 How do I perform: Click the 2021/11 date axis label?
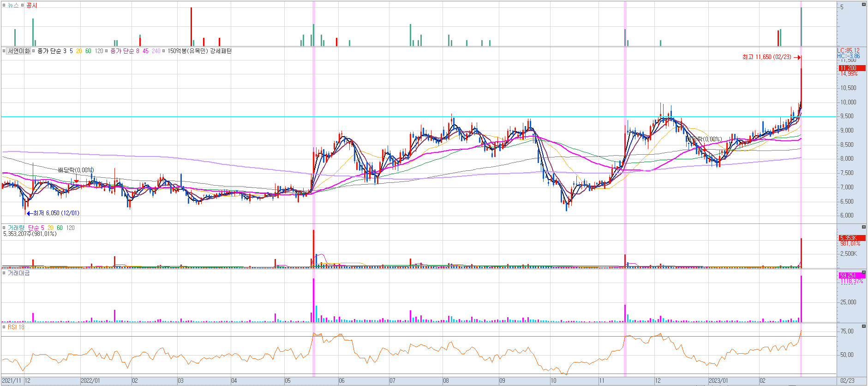pyautogui.click(x=12, y=381)
